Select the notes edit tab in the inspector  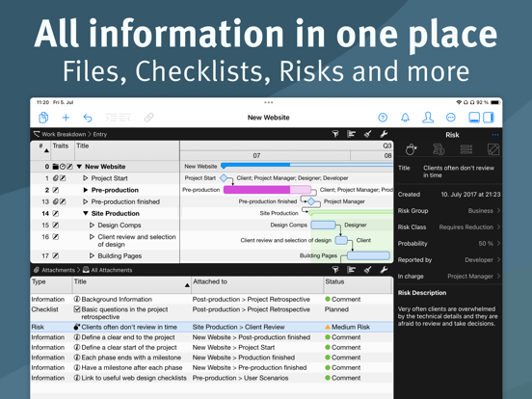click(x=493, y=149)
